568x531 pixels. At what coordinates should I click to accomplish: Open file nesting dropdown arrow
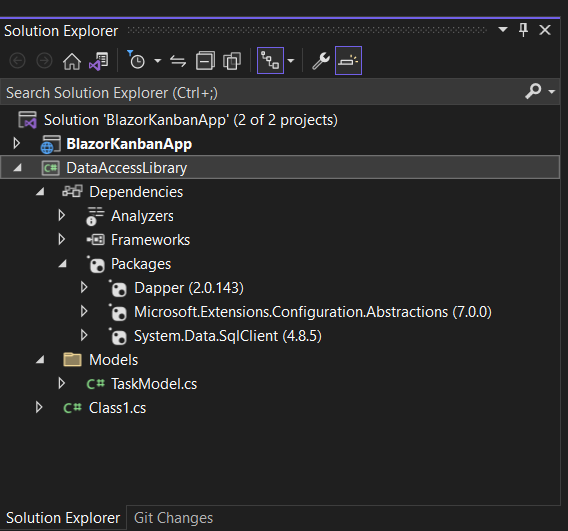(291, 61)
